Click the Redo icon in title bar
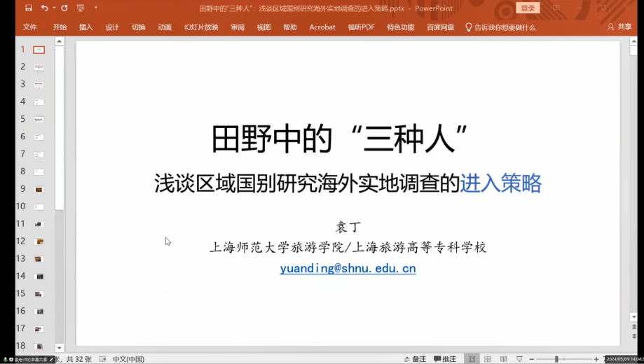Image resolution: width=644 pixels, height=364 pixels. tap(64, 8)
